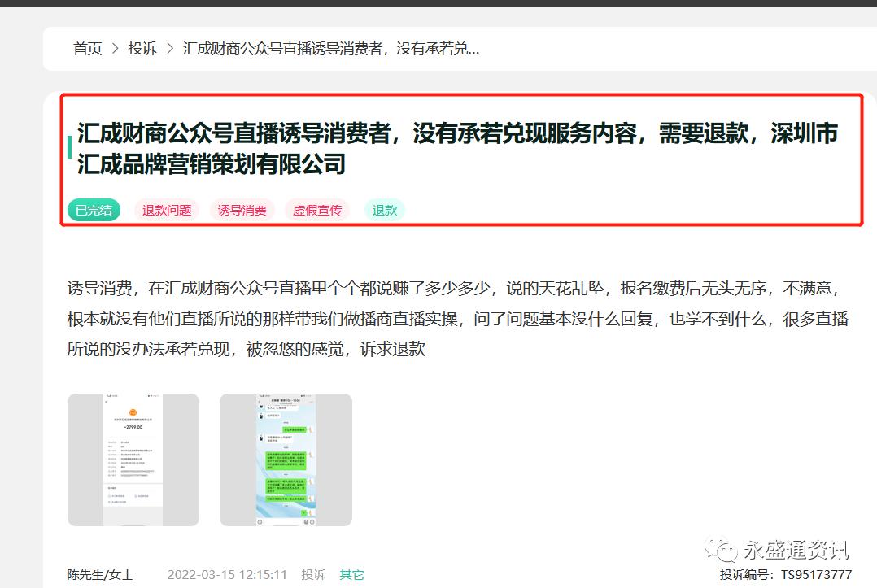877x588 pixels.
Task: Click the 退款 complaint tag
Action: (384, 210)
